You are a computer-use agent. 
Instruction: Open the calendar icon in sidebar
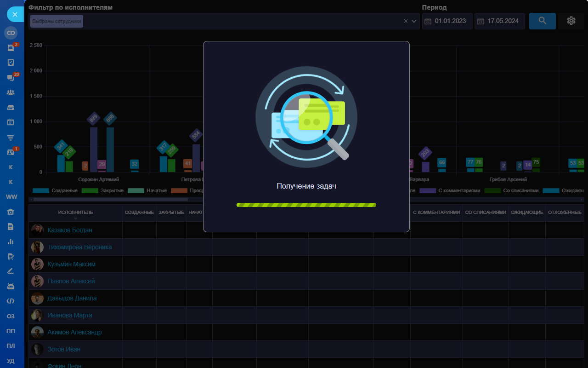point(11,122)
